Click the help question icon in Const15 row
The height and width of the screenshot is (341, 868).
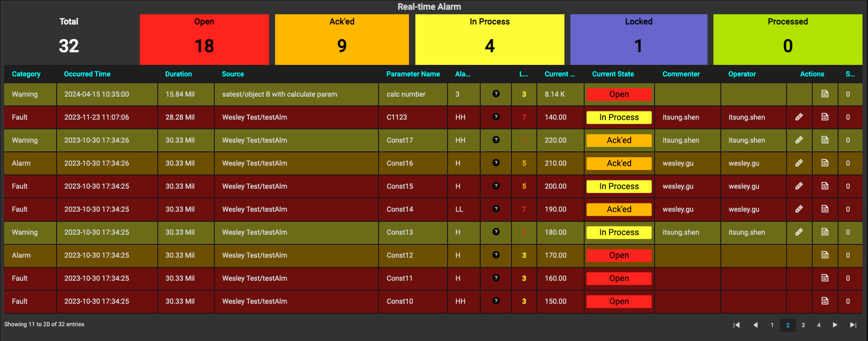[x=496, y=186]
